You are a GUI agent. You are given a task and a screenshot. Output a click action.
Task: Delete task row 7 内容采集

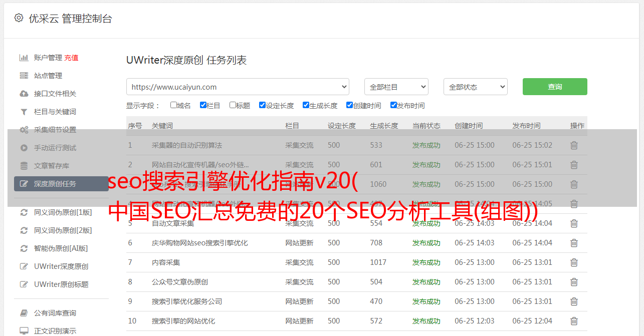click(574, 262)
